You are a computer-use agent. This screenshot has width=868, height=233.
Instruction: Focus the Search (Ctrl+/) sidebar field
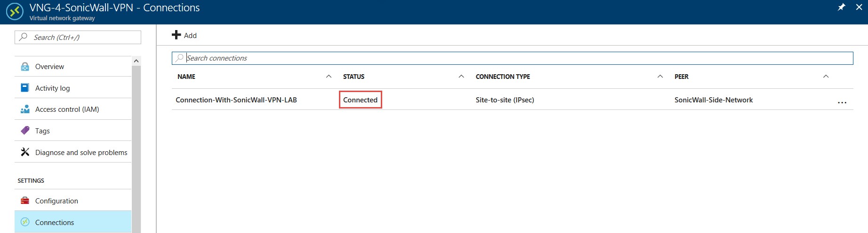click(78, 37)
